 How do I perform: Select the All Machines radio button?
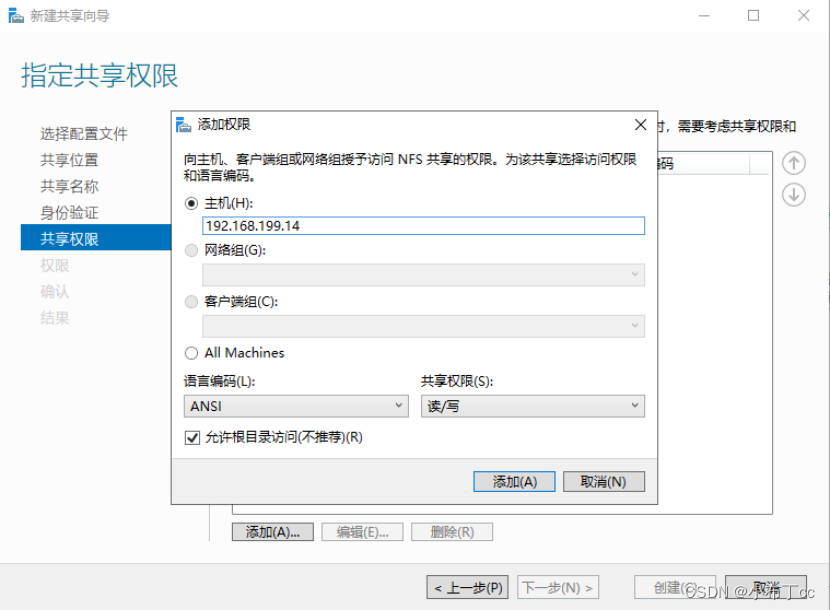click(190, 352)
